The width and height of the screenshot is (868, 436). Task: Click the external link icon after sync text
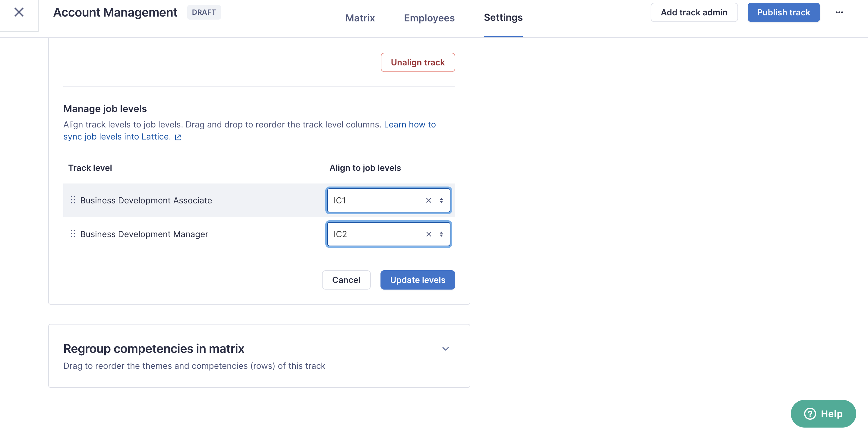click(178, 137)
